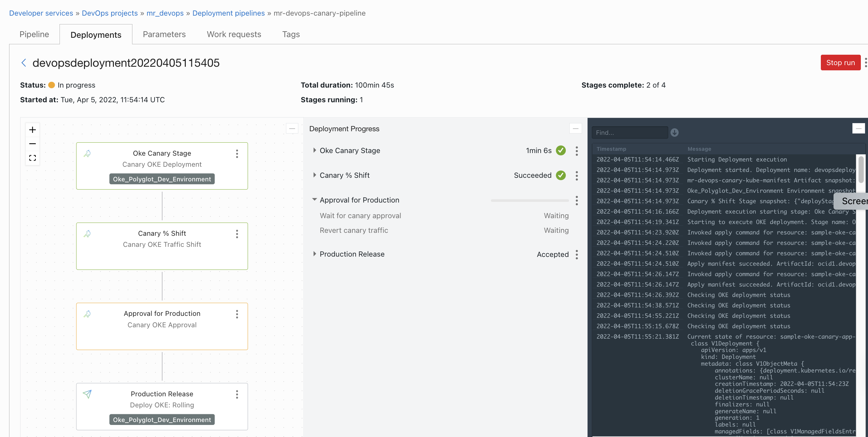Click the Stop run button
Screen dimensions: 868x437
(840, 63)
